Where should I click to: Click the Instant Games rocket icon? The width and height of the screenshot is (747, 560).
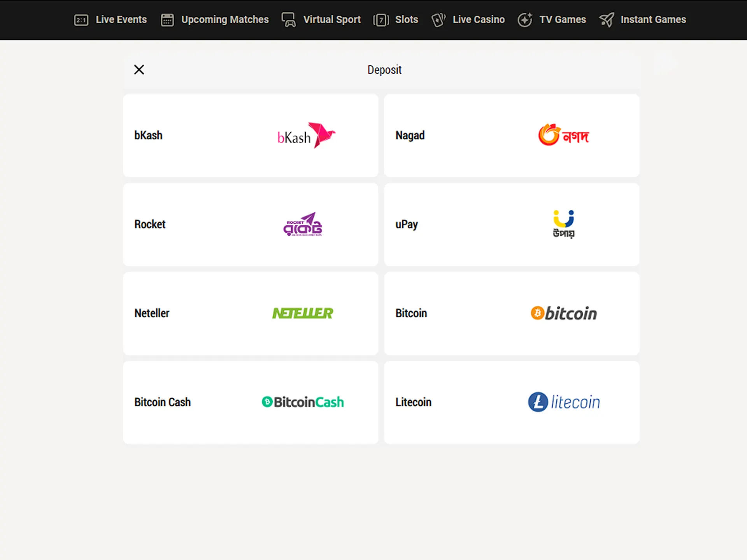[x=607, y=20]
